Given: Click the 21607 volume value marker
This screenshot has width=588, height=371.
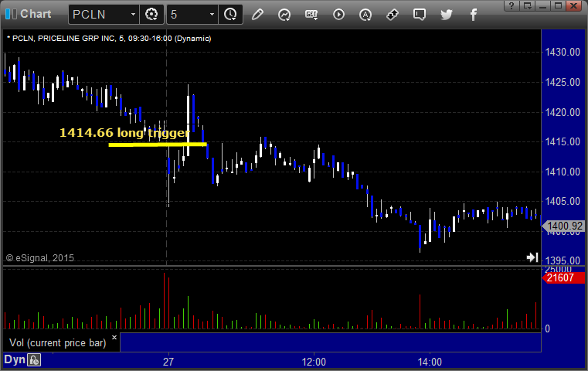Looking at the screenshot, I should (563, 278).
